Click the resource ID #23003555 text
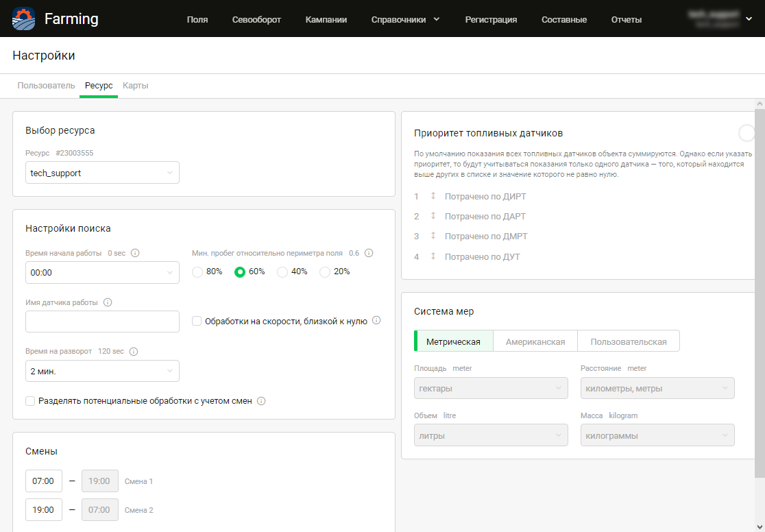 click(x=74, y=154)
